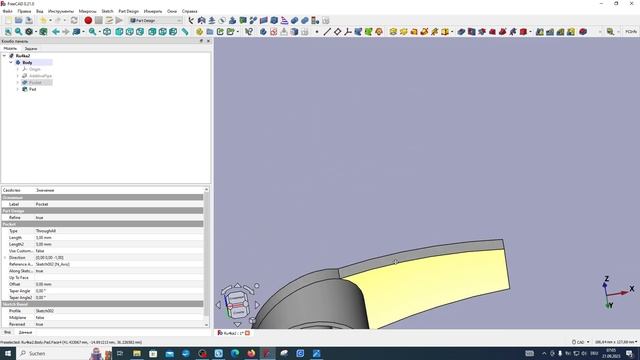640x360 pixels.
Task: Click the Refresh recompute icon
Action: click(x=74, y=20)
